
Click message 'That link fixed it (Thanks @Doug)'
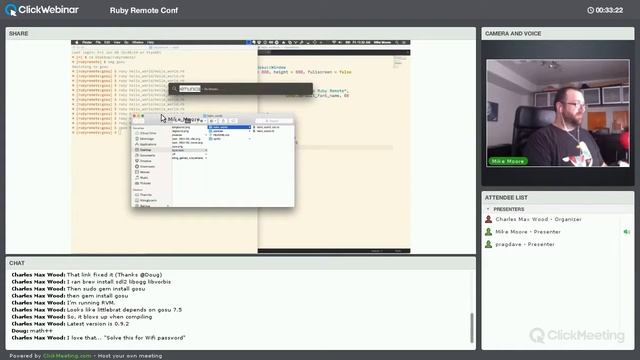[114, 275]
